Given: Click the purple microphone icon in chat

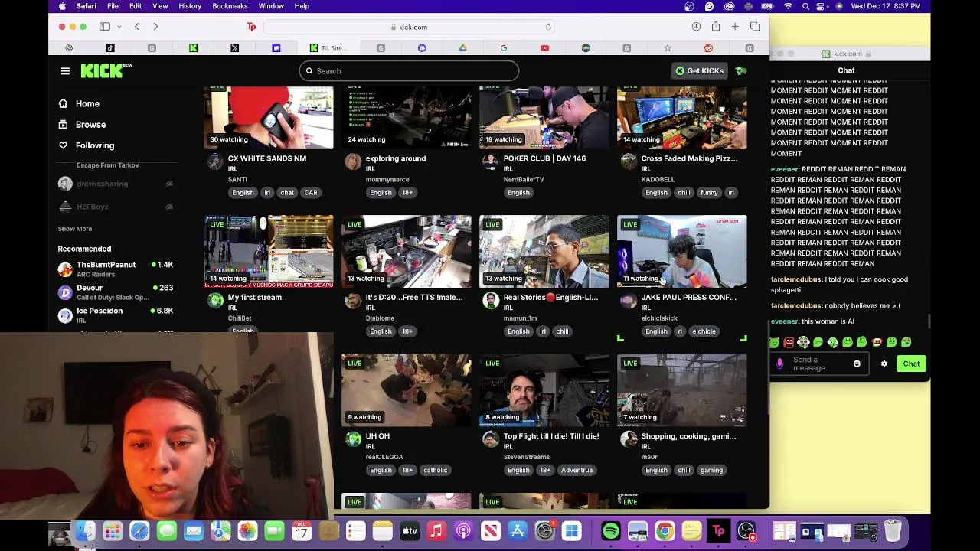Looking at the screenshot, I should pyautogui.click(x=779, y=364).
